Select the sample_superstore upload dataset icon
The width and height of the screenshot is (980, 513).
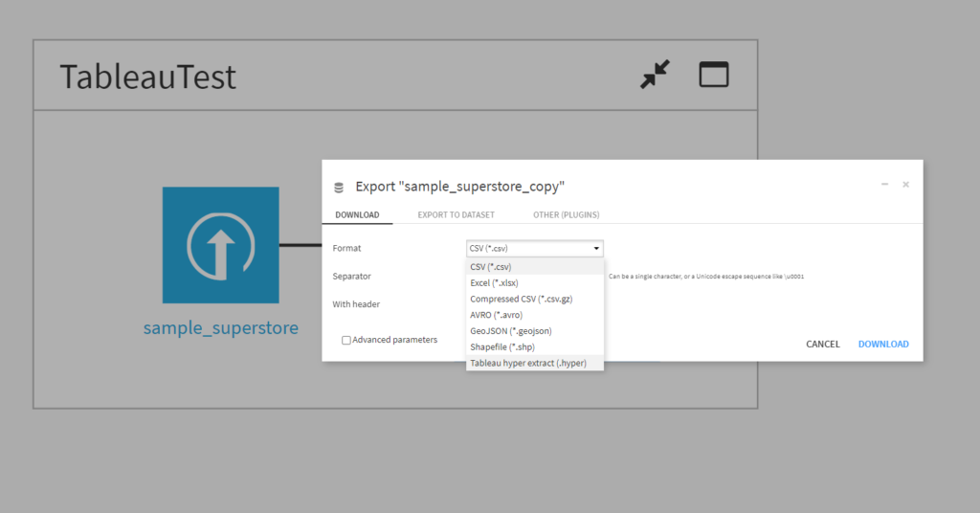[x=221, y=245]
